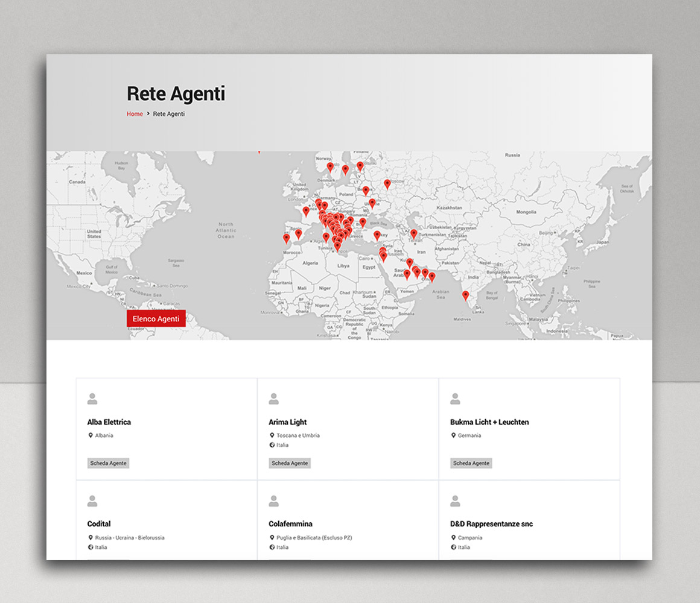Click the globe icon beside Italia under D&D Rappresentanze

(x=453, y=547)
